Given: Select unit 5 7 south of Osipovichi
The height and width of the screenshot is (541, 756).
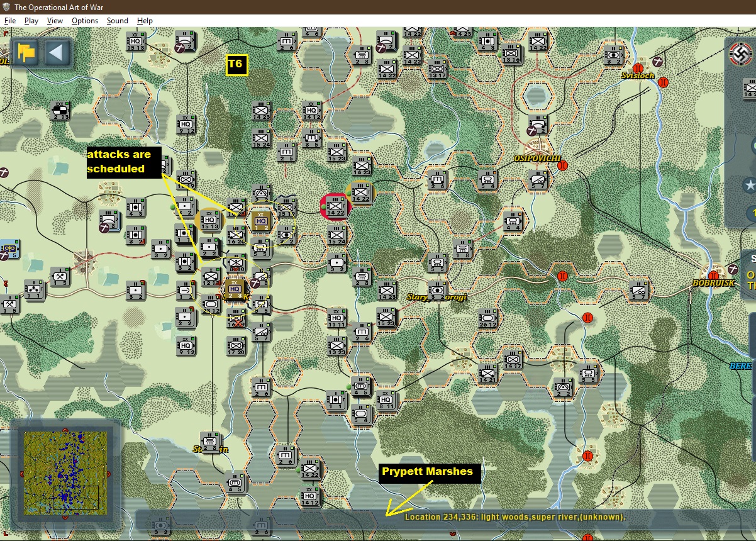Looking at the screenshot, I should click(538, 181).
